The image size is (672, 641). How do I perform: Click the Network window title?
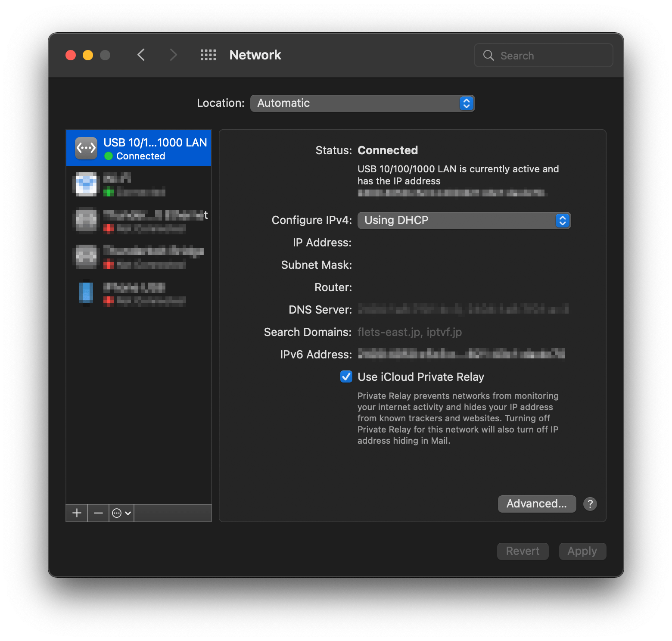[255, 55]
